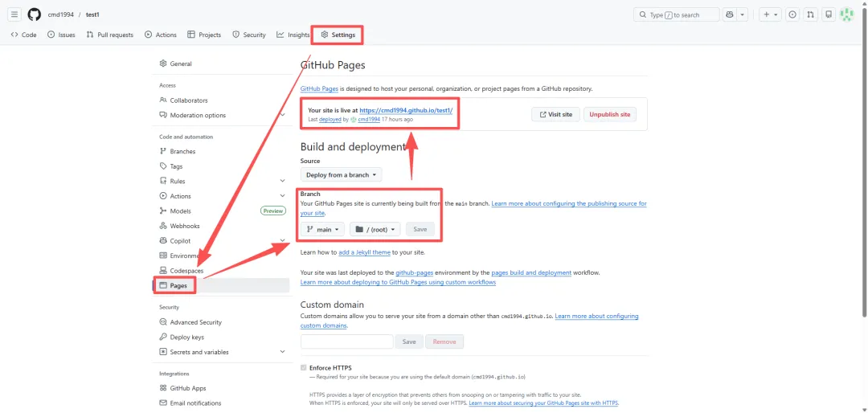Open the Copilot icon in header
Image resolution: width=868 pixels, height=413 pixels.
730,14
